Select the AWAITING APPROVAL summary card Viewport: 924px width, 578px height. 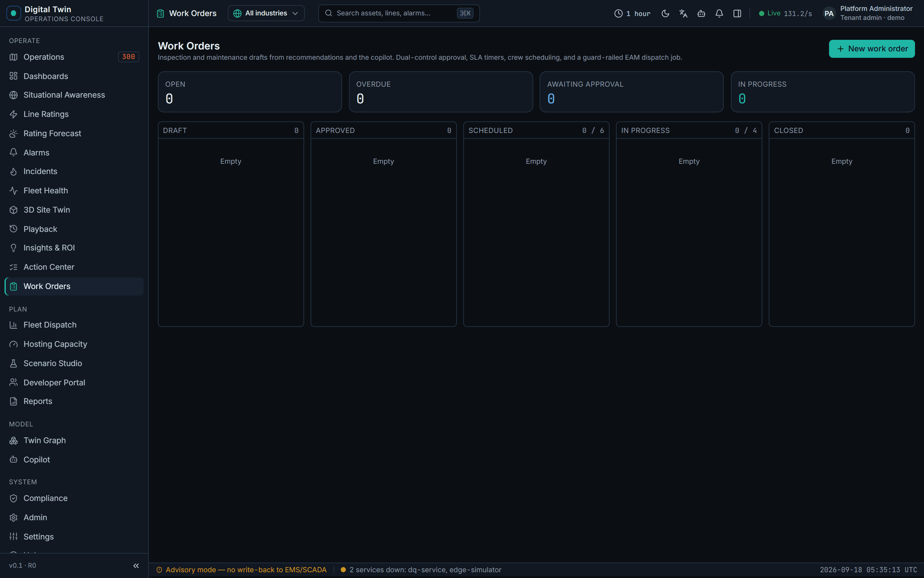[631, 92]
